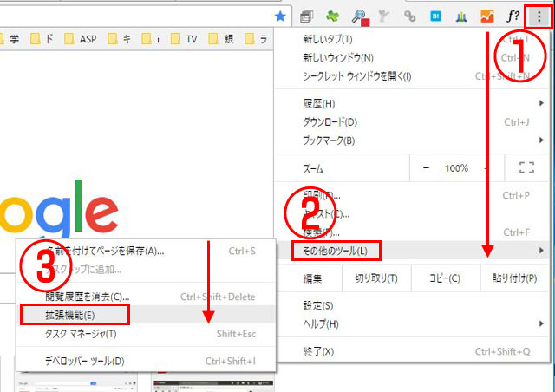Select 新しいタブ(T) menu item
555x392 pixels.
coord(413,39)
